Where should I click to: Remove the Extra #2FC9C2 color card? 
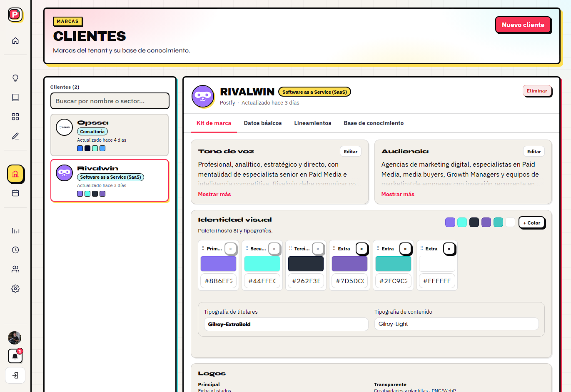[405, 249]
